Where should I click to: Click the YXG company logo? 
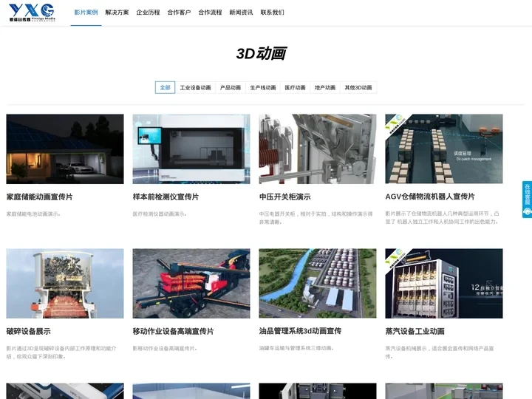[32, 13]
